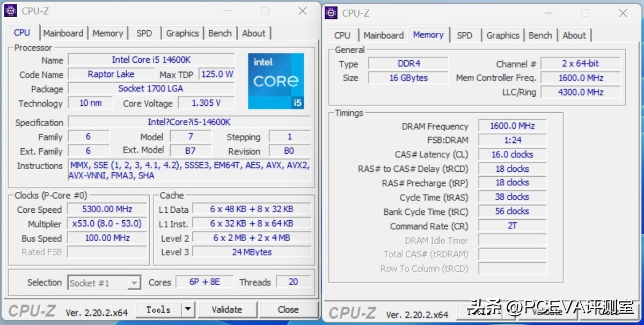Click Level 3 value 24 MBytes
Image resolution: width=644 pixels, height=325 pixels.
(252, 251)
